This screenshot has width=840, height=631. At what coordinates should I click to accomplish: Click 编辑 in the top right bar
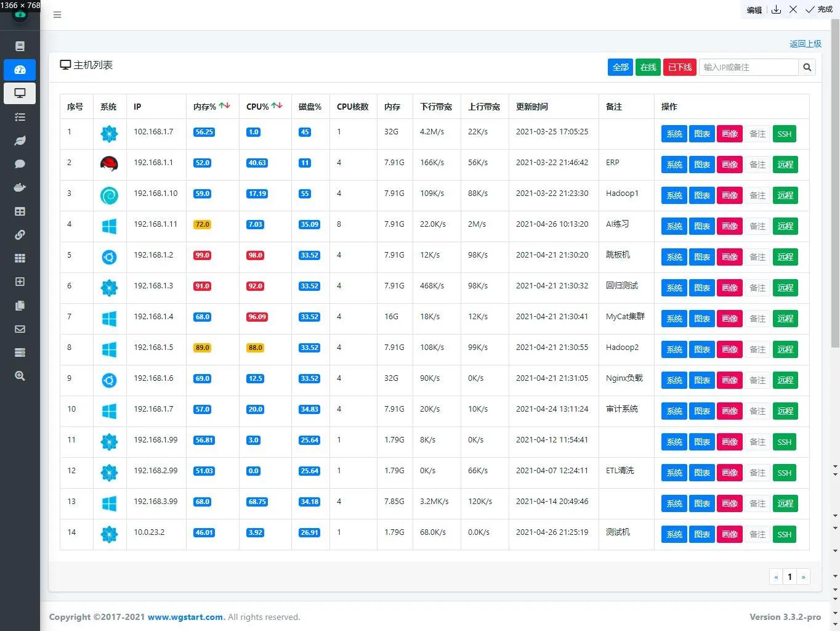[x=754, y=9]
